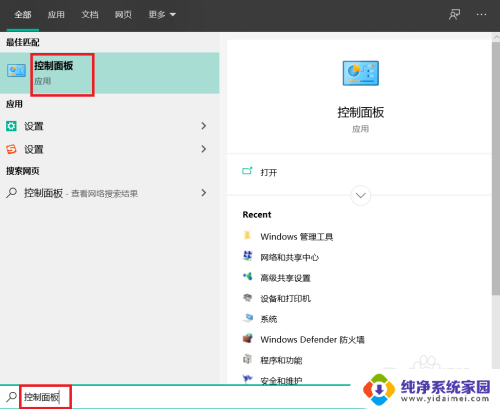Click the 设备和打印机 printer icon
This screenshot has height=409, width=500.
tap(247, 297)
